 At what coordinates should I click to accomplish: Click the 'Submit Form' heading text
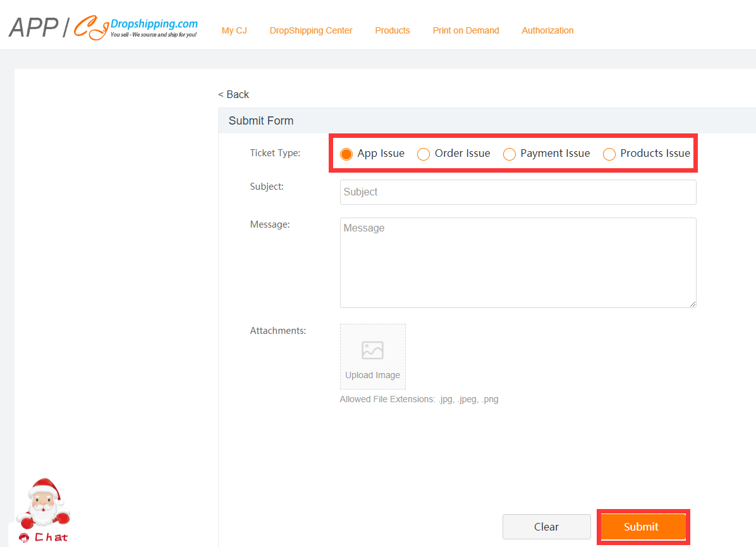[x=261, y=121]
